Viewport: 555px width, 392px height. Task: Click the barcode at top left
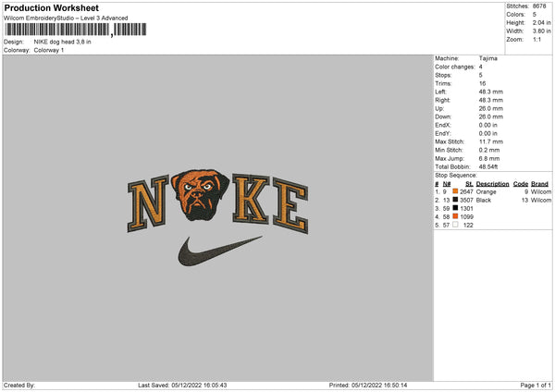pyautogui.click(x=76, y=30)
